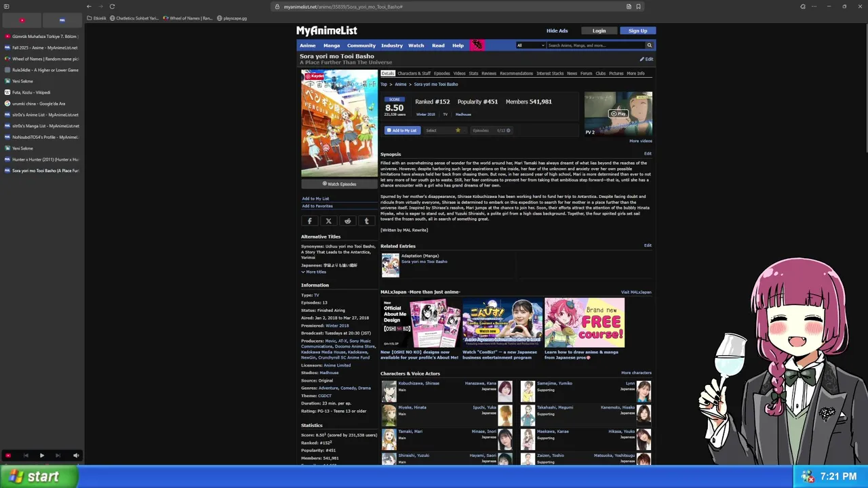Click the More videos link
The height and width of the screenshot is (488, 868).
coord(641,141)
